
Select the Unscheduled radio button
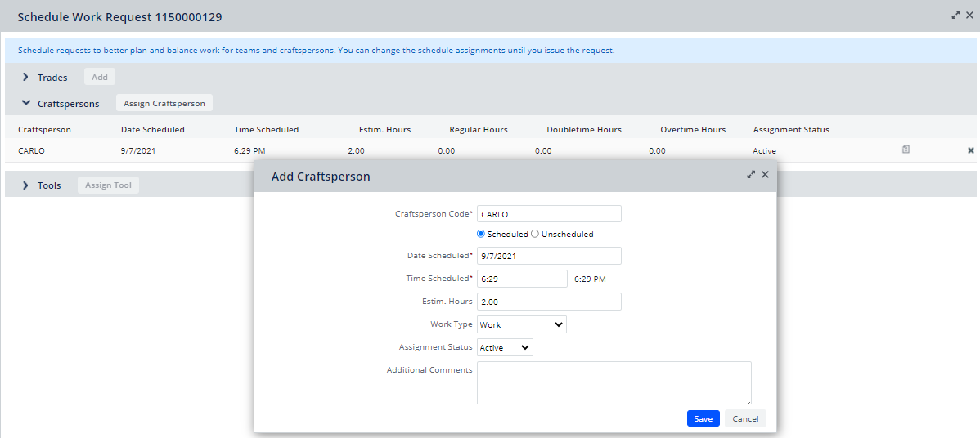tap(535, 234)
